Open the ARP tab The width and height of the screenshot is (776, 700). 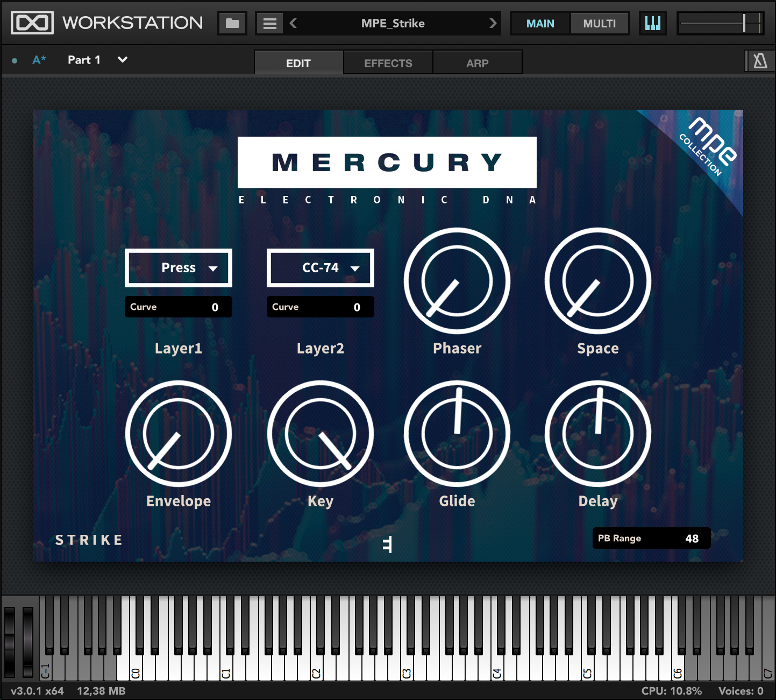click(478, 63)
